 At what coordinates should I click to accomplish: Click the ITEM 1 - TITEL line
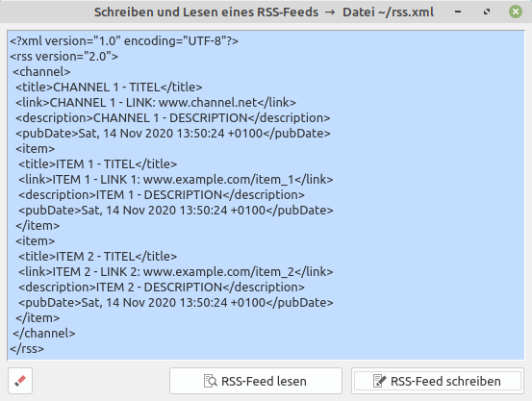[98, 164]
